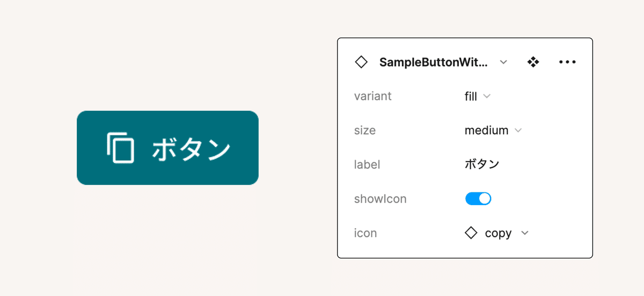644x296 pixels.
Task: Click the four-diamond component set icon
Action: coord(533,62)
